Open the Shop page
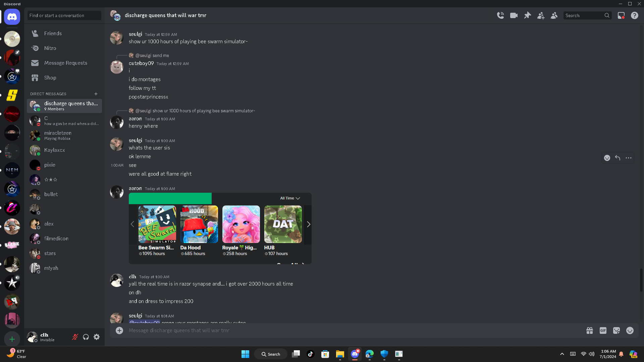 click(x=64, y=78)
